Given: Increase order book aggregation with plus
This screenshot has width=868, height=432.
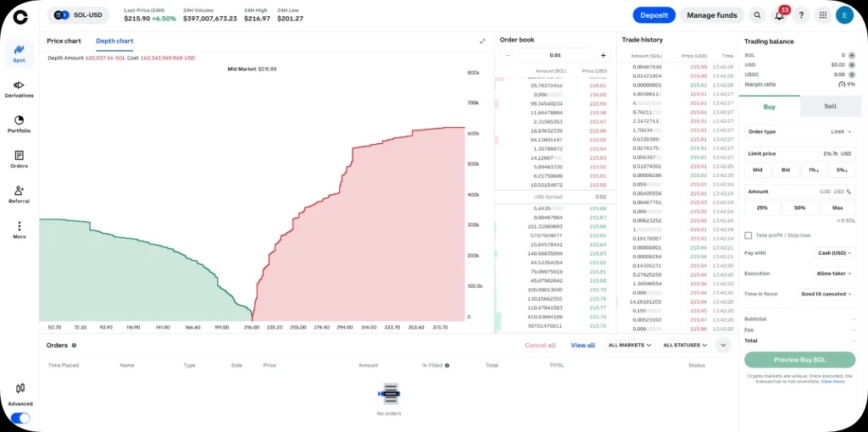Looking at the screenshot, I should (603, 55).
